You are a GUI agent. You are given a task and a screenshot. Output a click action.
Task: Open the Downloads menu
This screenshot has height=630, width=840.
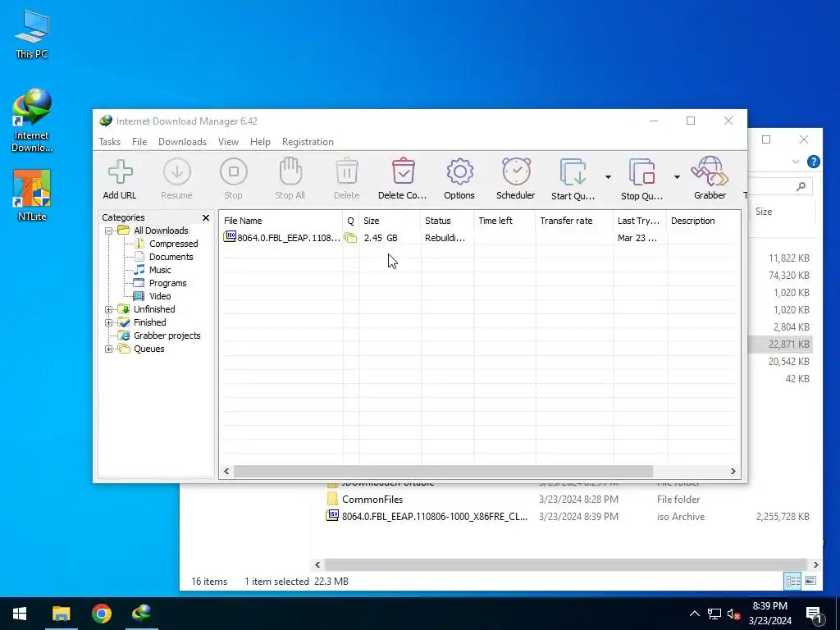click(182, 142)
